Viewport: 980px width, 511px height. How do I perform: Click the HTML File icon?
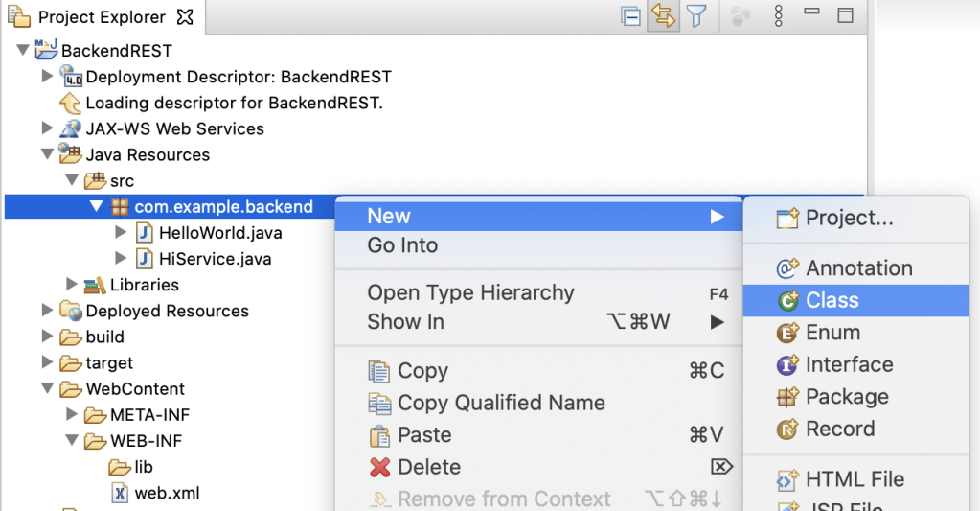[788, 479]
